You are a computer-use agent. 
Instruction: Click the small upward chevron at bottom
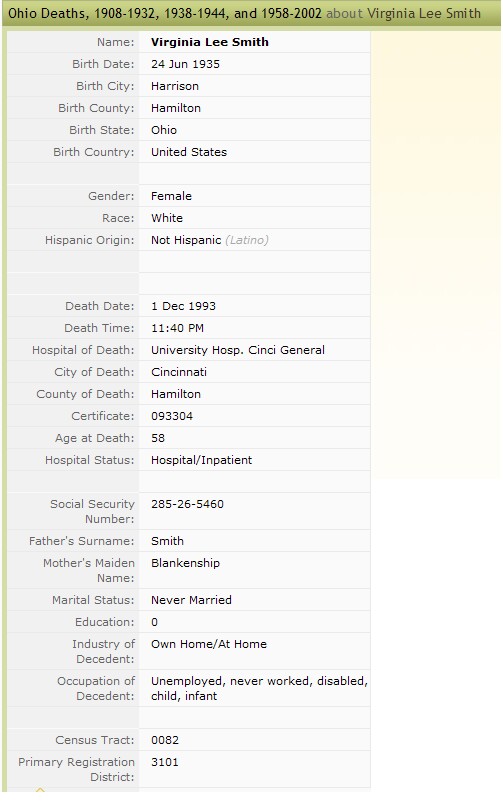coord(40,789)
